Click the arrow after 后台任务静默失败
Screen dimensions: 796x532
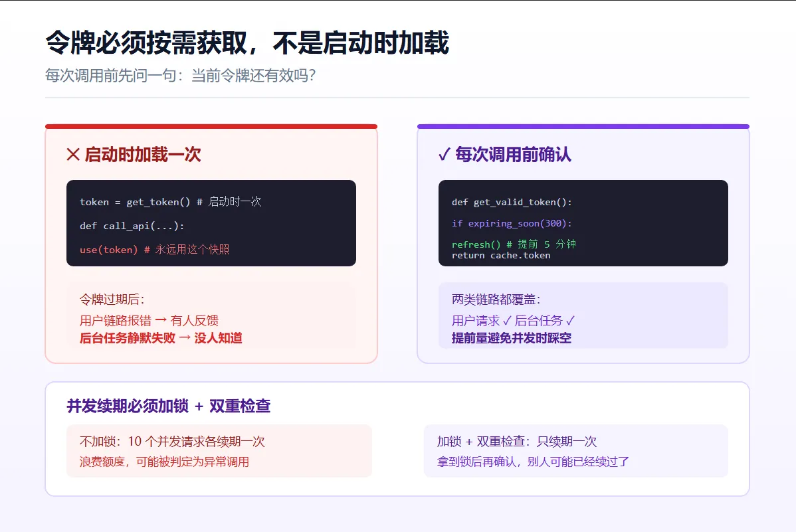(x=185, y=338)
